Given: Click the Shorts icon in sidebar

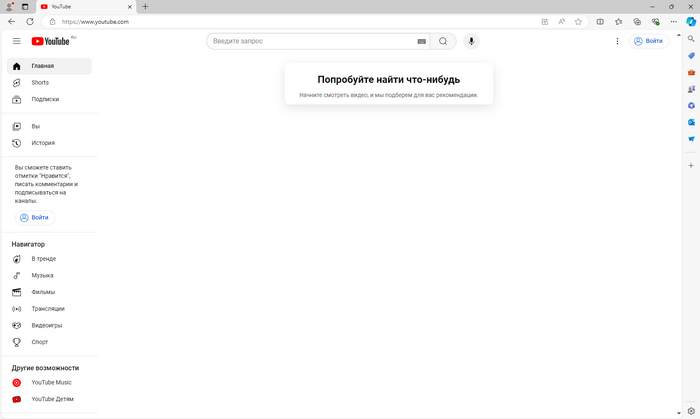Looking at the screenshot, I should pos(17,83).
